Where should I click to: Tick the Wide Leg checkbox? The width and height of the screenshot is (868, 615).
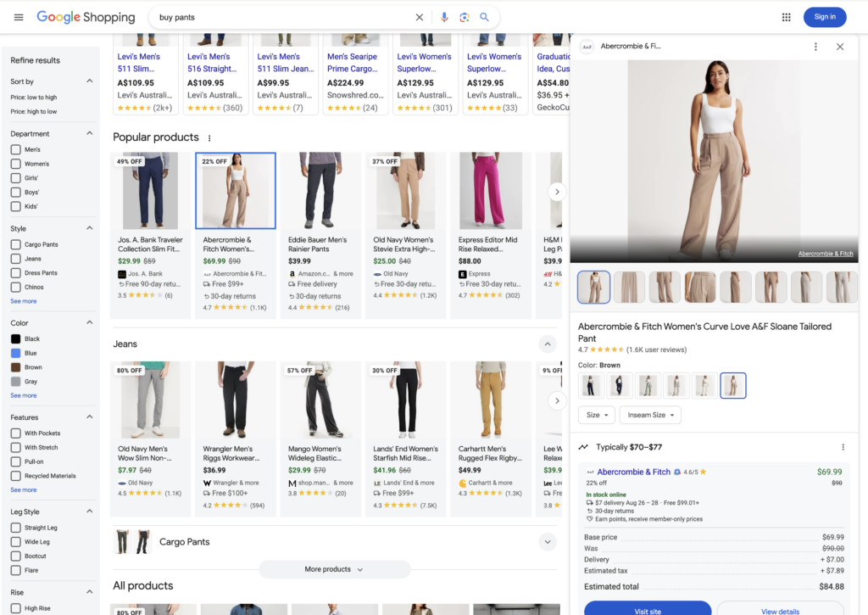coord(16,542)
